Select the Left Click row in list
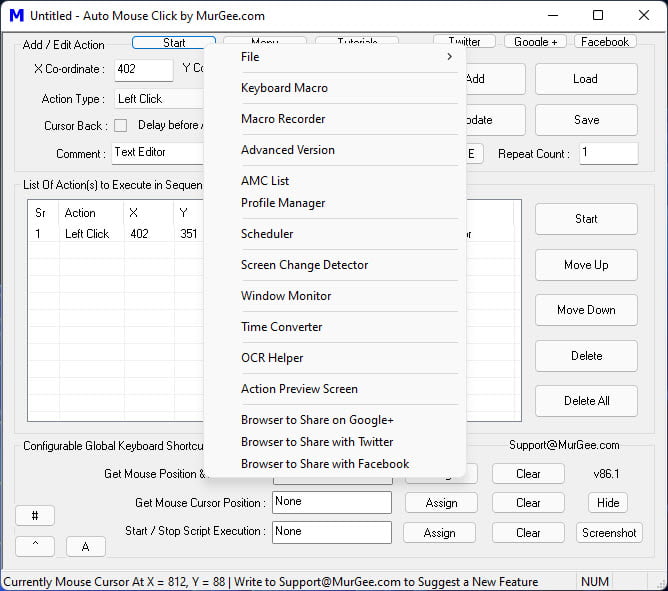Viewport: 668px width, 591px height. tap(115, 234)
